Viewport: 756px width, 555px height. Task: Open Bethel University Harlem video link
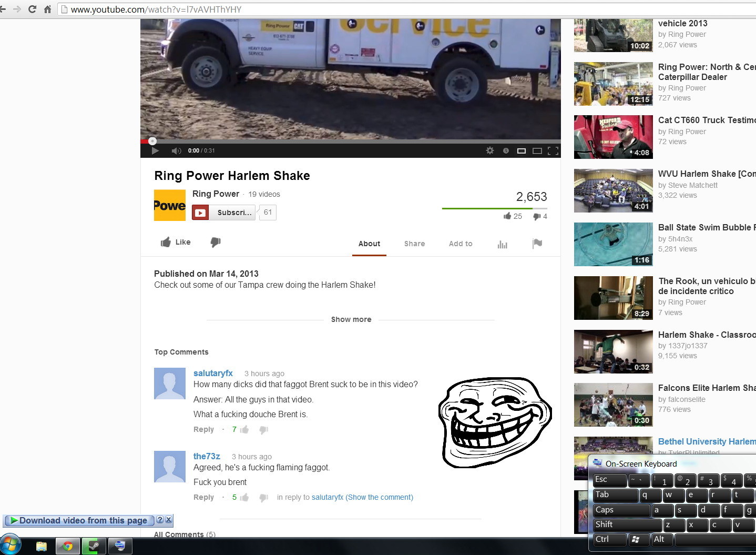pos(707,441)
